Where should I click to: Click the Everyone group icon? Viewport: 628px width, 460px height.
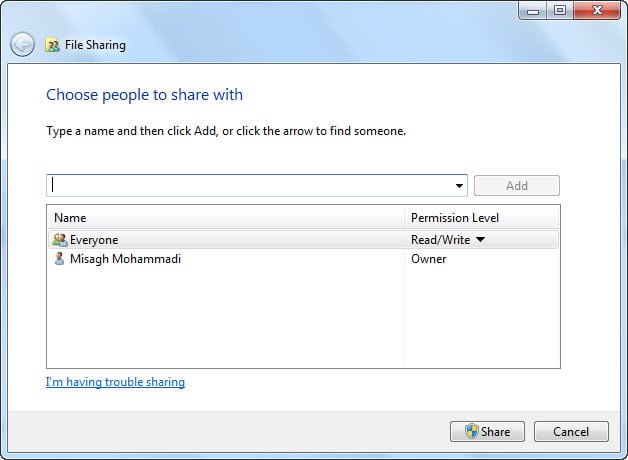coord(59,240)
